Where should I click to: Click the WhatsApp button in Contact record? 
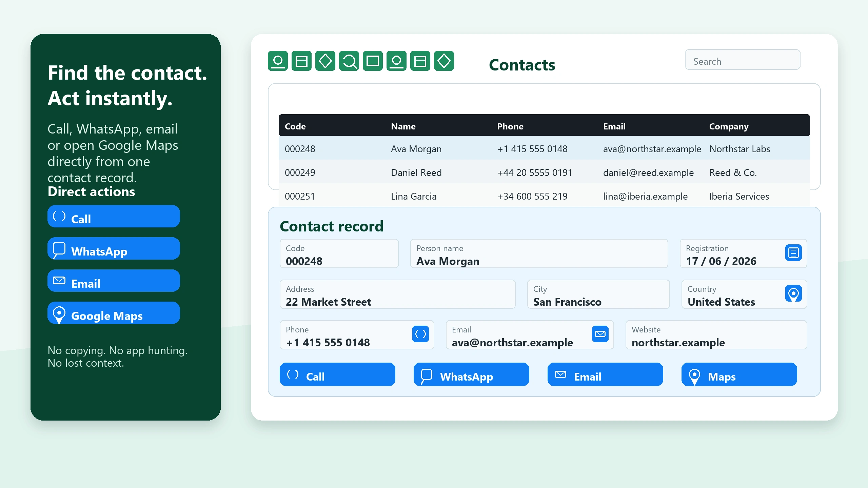click(x=471, y=374)
